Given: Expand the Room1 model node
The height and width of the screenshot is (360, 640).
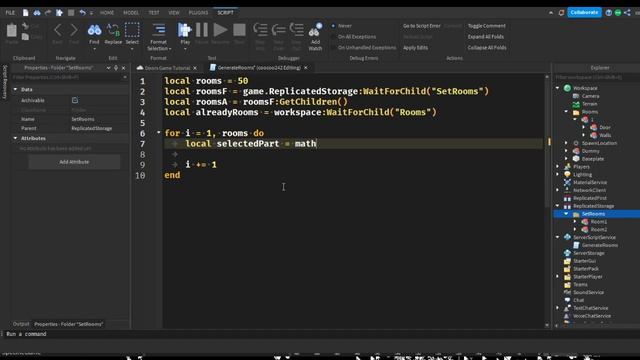Looking at the screenshot, I should 575,222.
